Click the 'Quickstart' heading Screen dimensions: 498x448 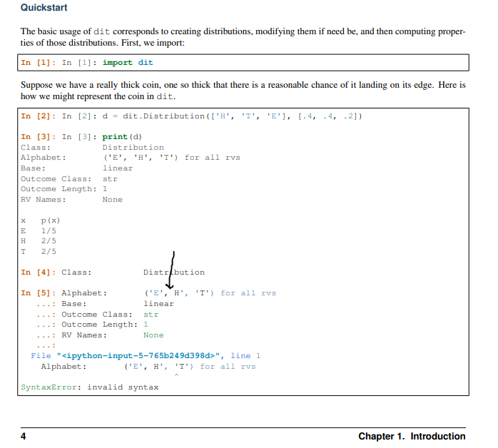(44, 7)
